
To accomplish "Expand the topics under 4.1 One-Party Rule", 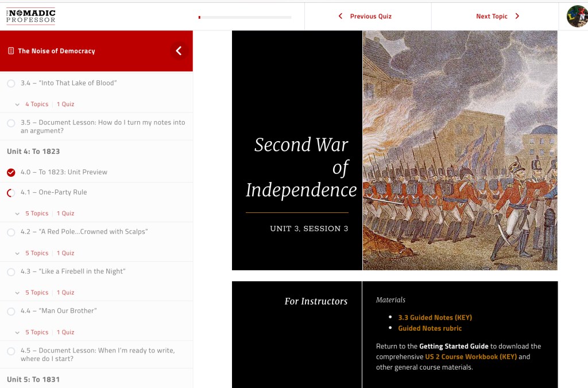I will pyautogui.click(x=36, y=214).
